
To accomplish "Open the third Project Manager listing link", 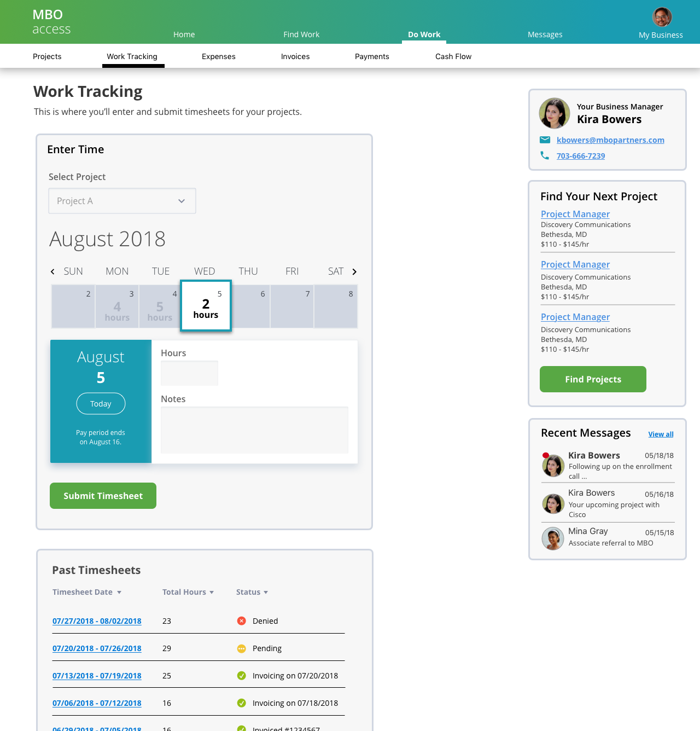I will click(x=575, y=317).
